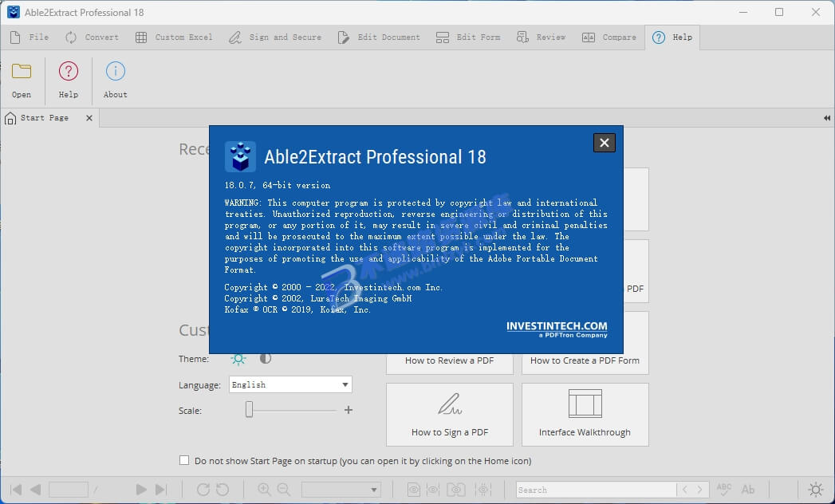The width and height of the screenshot is (835, 504).
Task: Click the version text 18.0.7, 64-bit version
Action: point(278,185)
